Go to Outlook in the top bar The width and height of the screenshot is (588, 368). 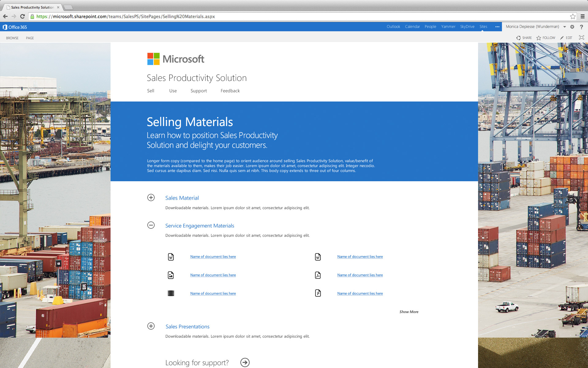click(x=393, y=27)
